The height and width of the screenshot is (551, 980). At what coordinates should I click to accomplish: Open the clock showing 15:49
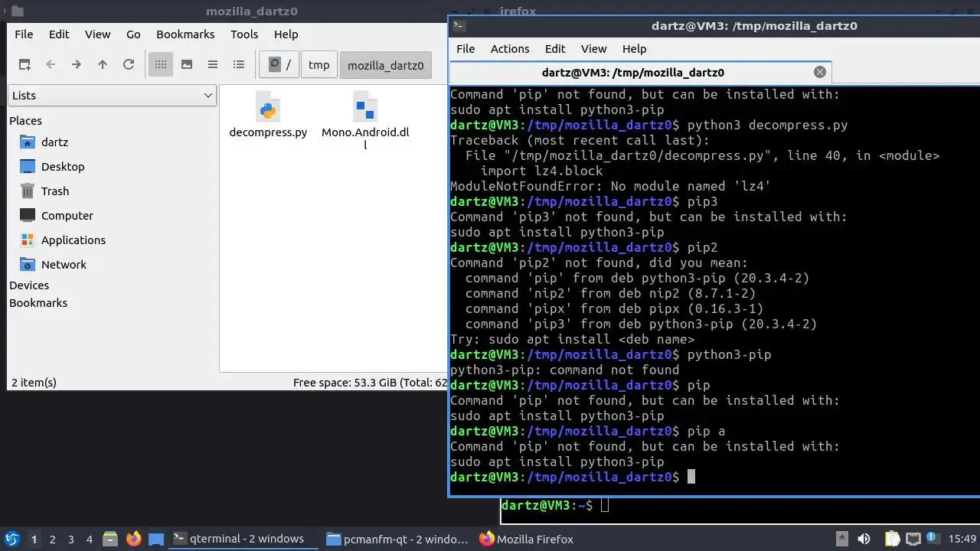coord(962,539)
